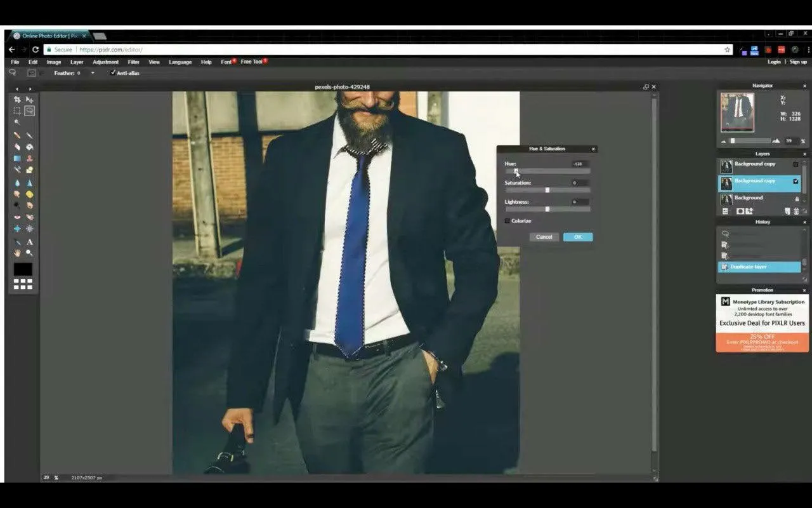Select the Gradient tool
Image resolution: width=812 pixels, height=508 pixels.
pos(17,158)
